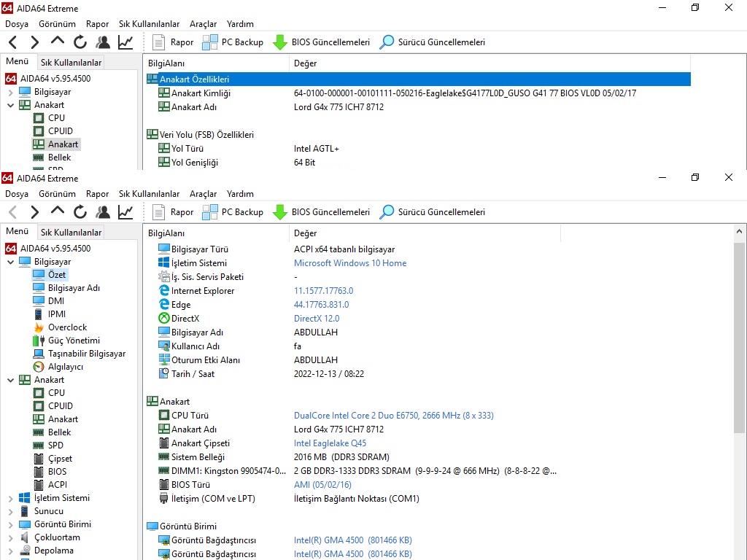747x560 pixels.
Task: Open Sürücü Güncellemeleri in the lower window toolbar
Action: [x=433, y=212]
